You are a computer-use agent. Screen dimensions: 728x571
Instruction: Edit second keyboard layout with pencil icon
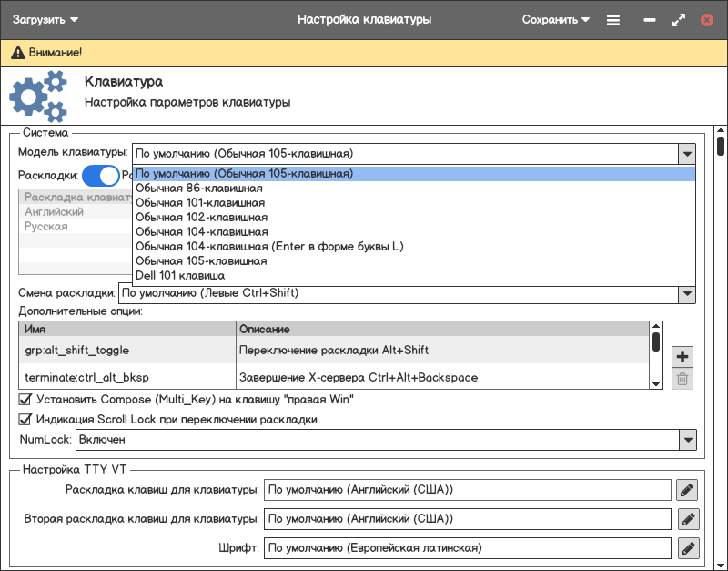click(x=687, y=519)
